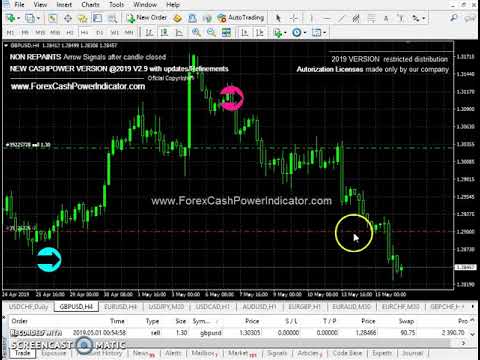The height and width of the screenshot is (360, 480).
Task: Select the Fibonacci Retracement tool
Action: click(x=371, y=18)
